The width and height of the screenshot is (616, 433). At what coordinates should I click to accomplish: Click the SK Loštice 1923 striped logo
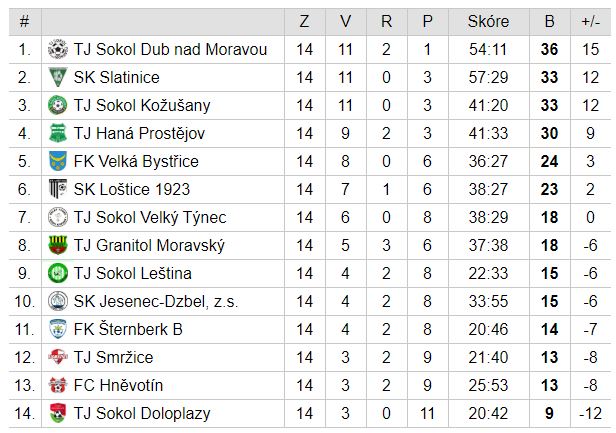tap(58, 189)
